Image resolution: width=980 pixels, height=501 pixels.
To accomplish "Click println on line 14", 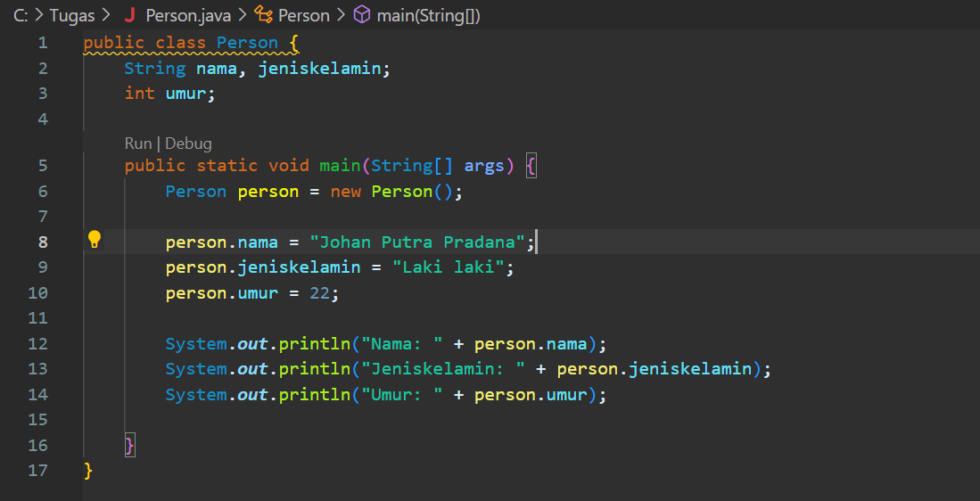I will tap(314, 395).
